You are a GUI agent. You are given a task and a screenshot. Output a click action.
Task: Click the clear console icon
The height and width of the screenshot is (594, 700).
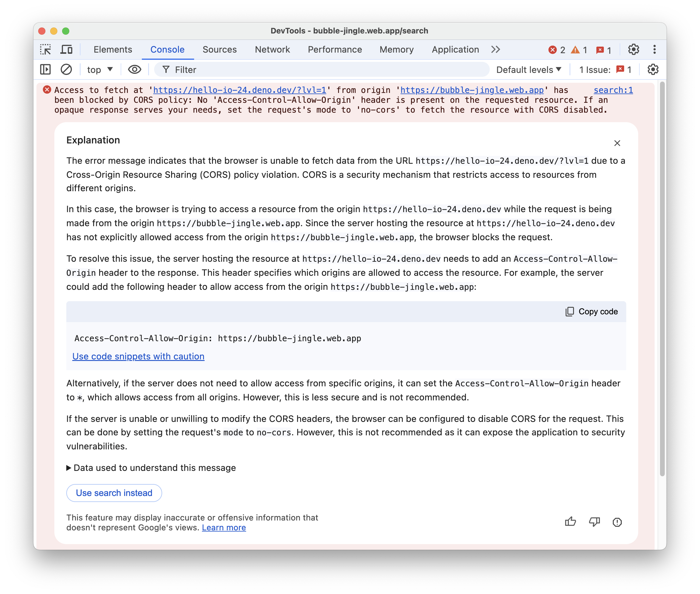[67, 70]
